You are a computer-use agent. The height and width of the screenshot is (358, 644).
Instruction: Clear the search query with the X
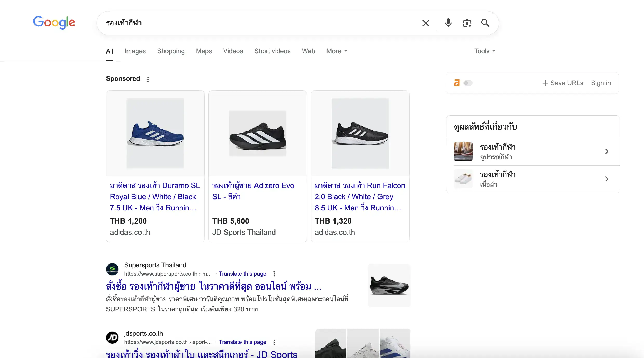[426, 23]
